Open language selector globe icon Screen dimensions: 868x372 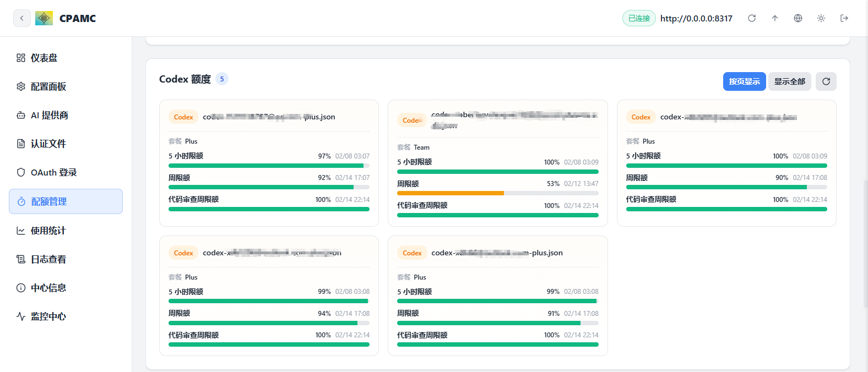point(798,18)
